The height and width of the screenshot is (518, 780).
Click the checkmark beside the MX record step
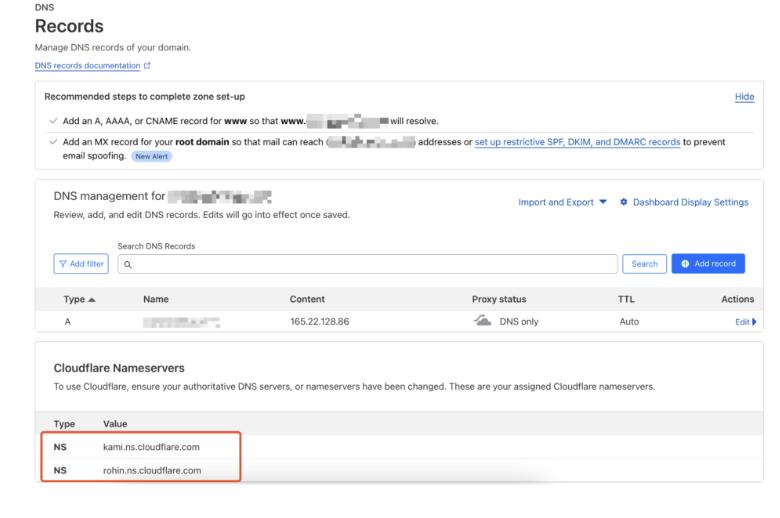[x=50, y=142]
